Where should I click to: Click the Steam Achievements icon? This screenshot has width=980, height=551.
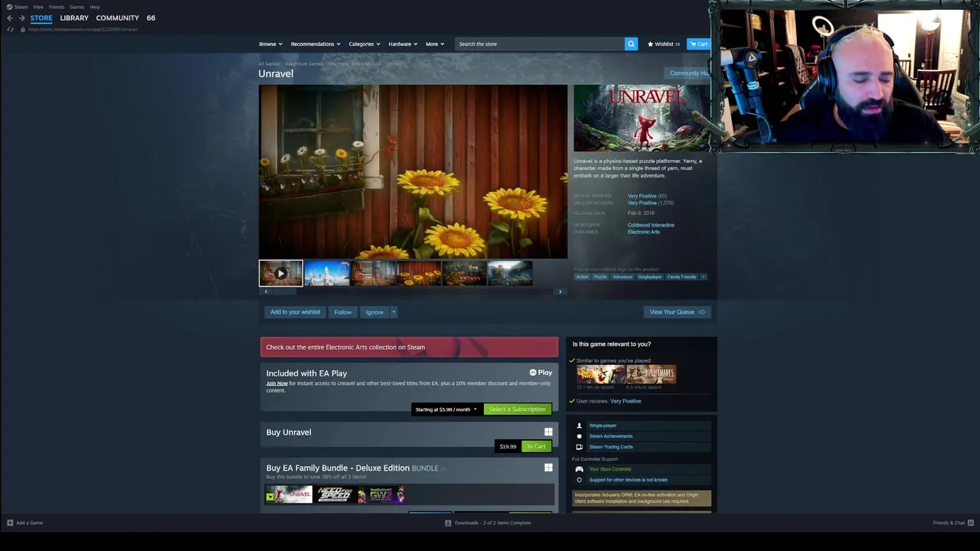(x=579, y=436)
